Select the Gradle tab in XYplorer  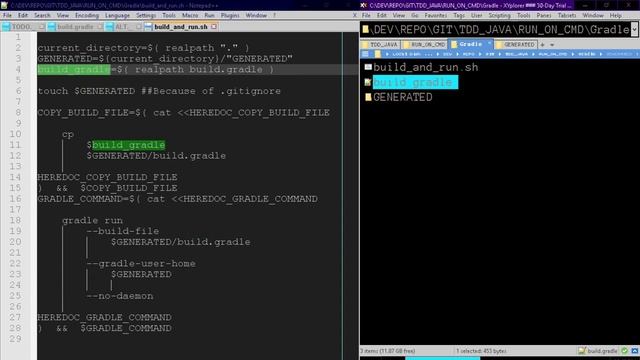(x=471, y=44)
